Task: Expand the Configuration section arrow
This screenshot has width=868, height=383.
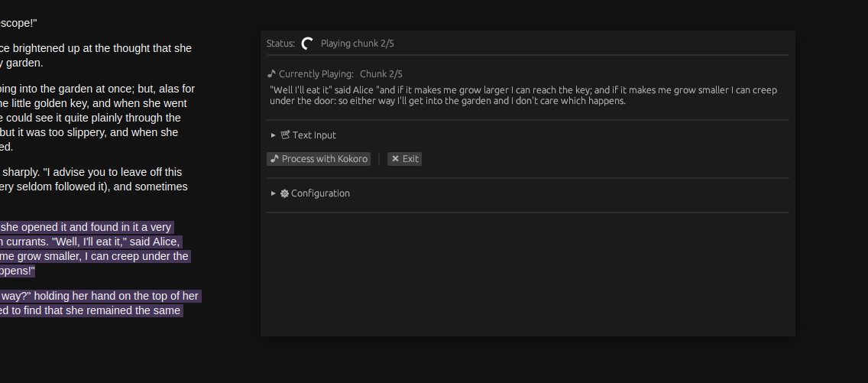Action: [x=274, y=193]
